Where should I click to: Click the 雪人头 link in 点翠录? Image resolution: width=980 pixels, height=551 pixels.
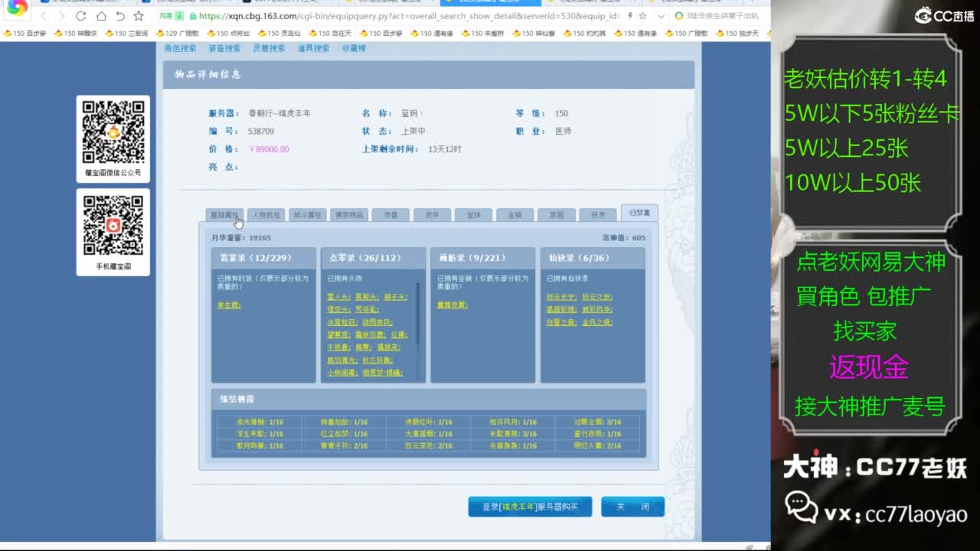[x=338, y=297]
